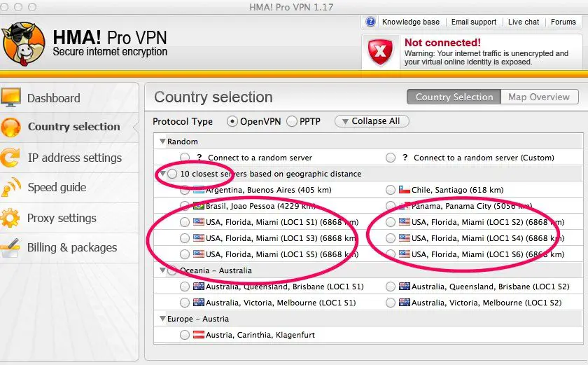The width and height of the screenshot is (588, 365).
Task: Click the question mark icon for Custom random server
Action: [x=405, y=157]
